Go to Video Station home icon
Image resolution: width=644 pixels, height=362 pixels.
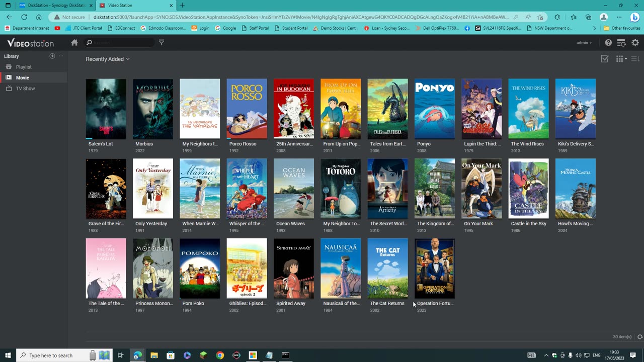click(74, 43)
